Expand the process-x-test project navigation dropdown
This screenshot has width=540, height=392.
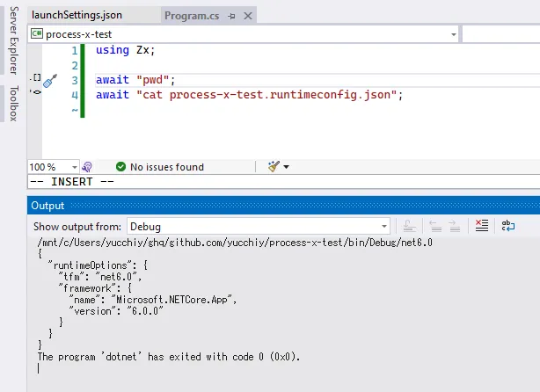coord(453,33)
